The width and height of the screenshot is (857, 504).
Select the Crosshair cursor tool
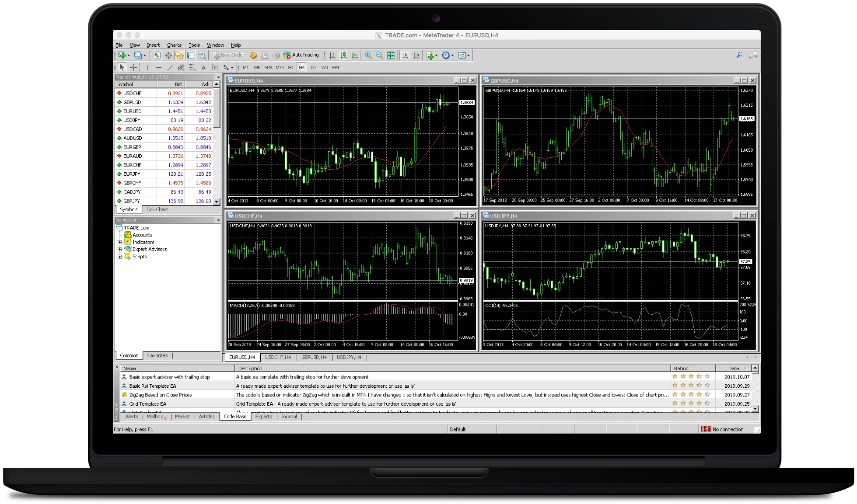(x=133, y=67)
